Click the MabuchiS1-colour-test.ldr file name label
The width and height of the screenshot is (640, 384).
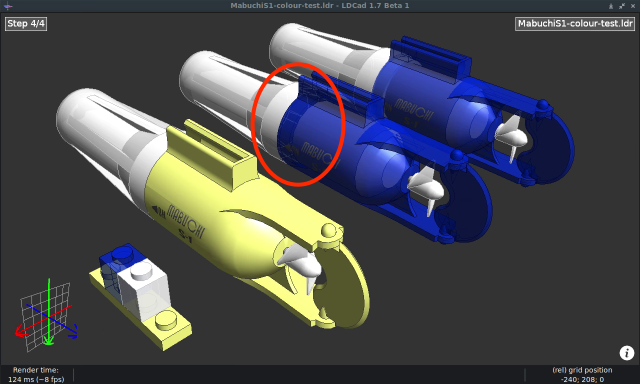(575, 24)
